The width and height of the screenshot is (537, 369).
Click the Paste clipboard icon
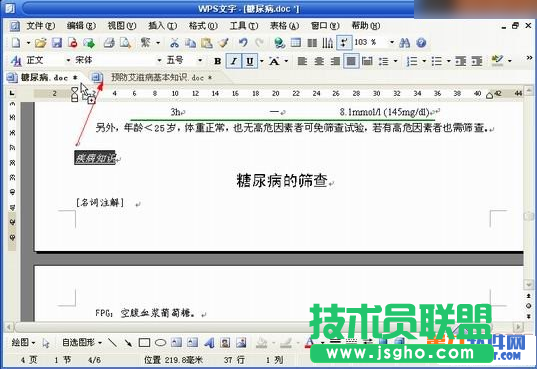pos(207,43)
